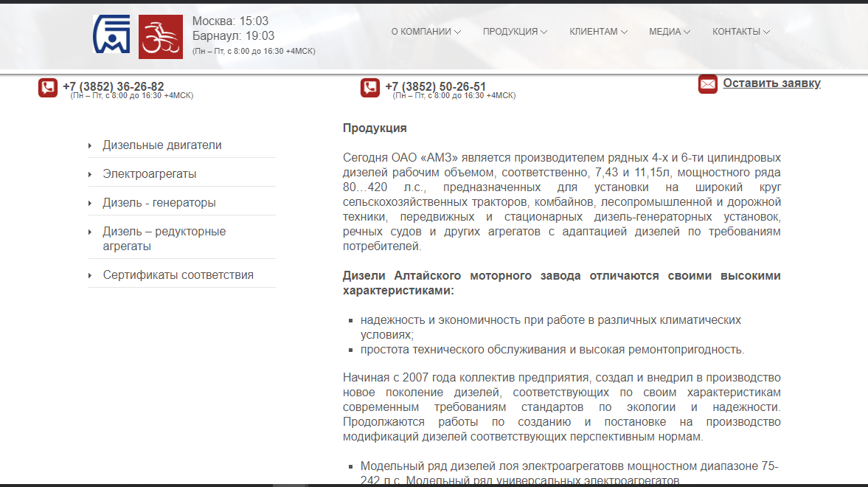The width and height of the screenshot is (868, 487).
Task: Click bullet text простота технического обслуживания
Action: pyautogui.click(x=552, y=350)
